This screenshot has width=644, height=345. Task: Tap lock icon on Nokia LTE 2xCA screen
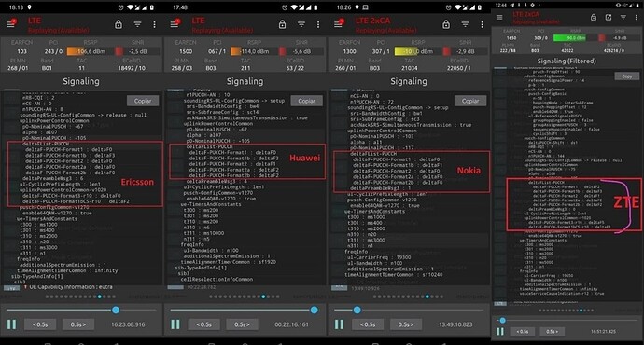point(446,24)
